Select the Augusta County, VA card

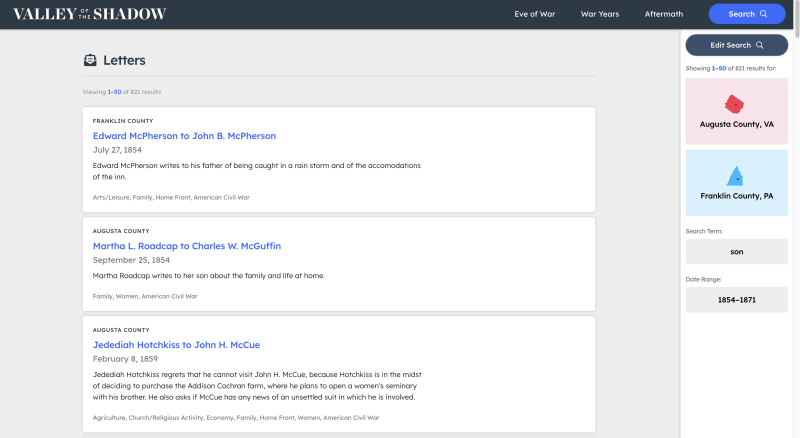(x=736, y=111)
